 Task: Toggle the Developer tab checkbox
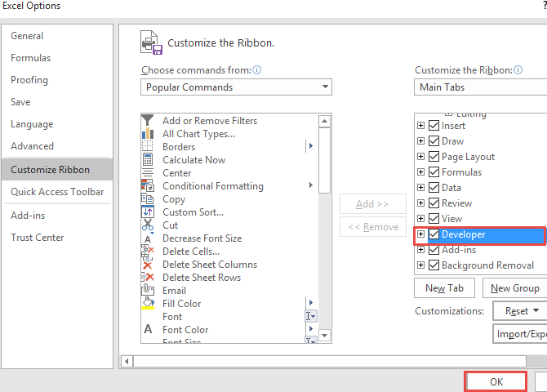(434, 234)
